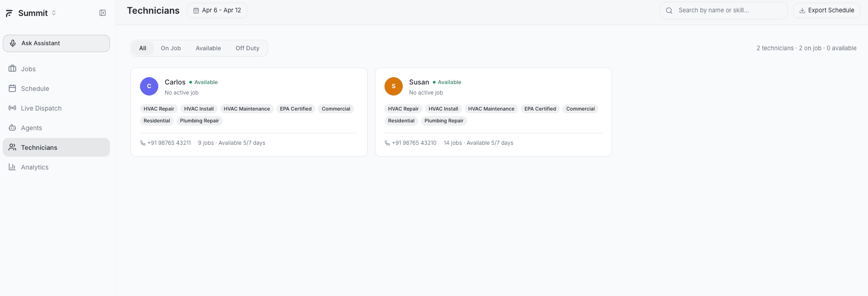The width and height of the screenshot is (868, 296).
Task: Click the Summit logo icon
Action: (x=9, y=13)
